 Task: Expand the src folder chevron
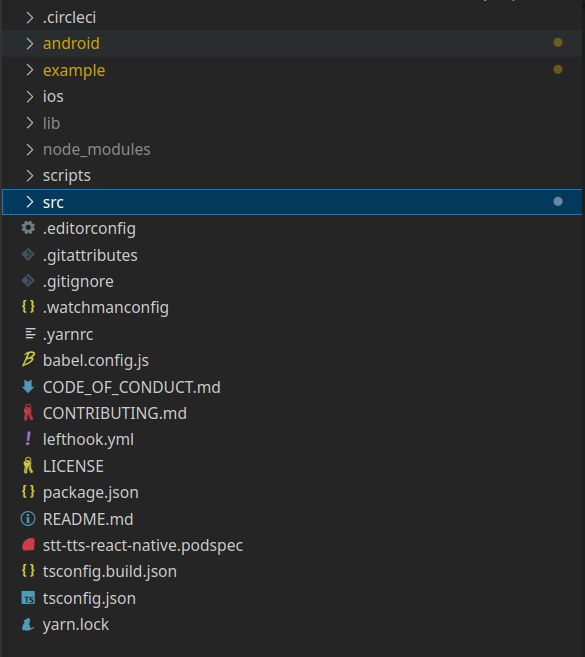pos(29,202)
